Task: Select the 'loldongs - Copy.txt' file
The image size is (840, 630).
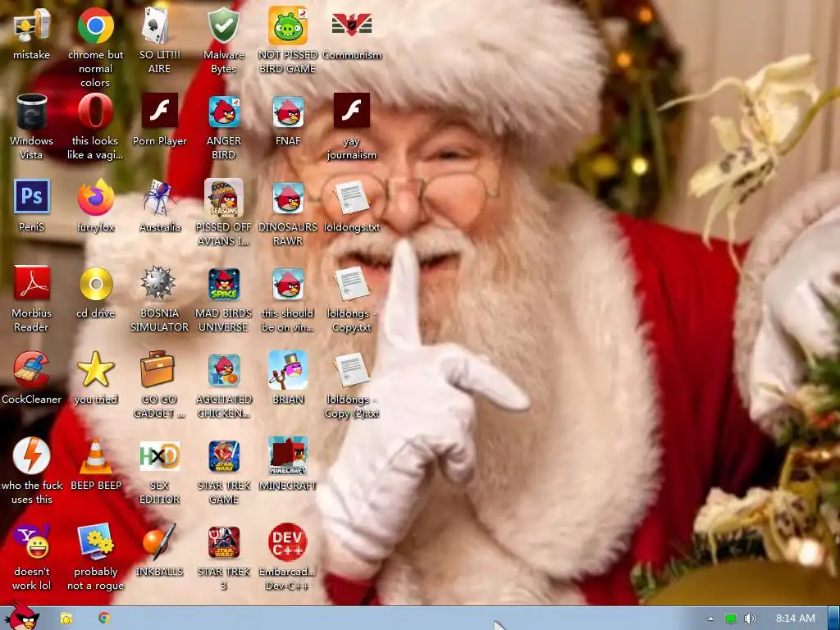Action: point(351,284)
